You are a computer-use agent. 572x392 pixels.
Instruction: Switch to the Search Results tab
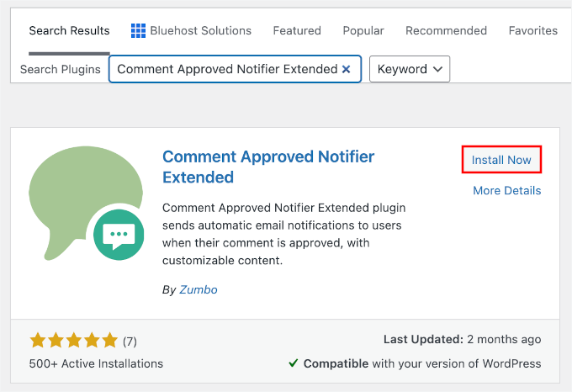click(69, 30)
